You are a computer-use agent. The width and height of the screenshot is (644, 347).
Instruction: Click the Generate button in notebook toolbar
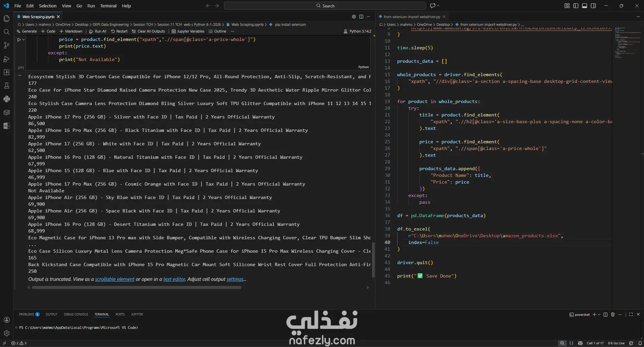(27, 31)
